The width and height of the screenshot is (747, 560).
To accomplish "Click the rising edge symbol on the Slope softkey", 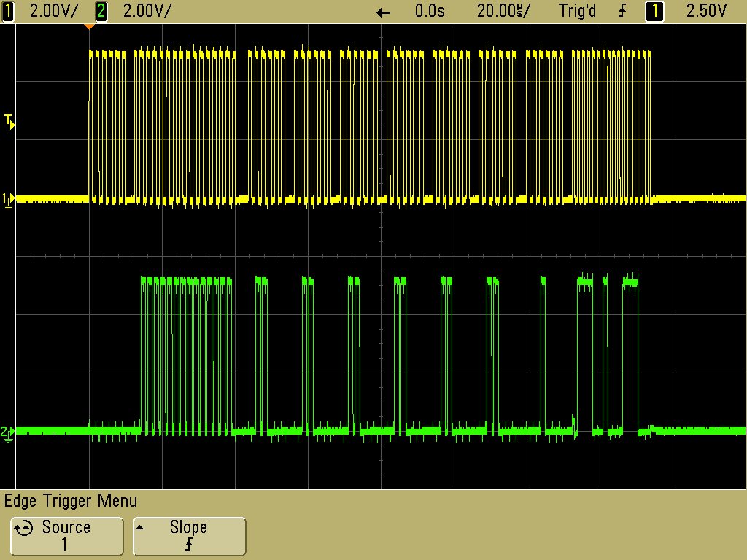I will click(x=189, y=544).
